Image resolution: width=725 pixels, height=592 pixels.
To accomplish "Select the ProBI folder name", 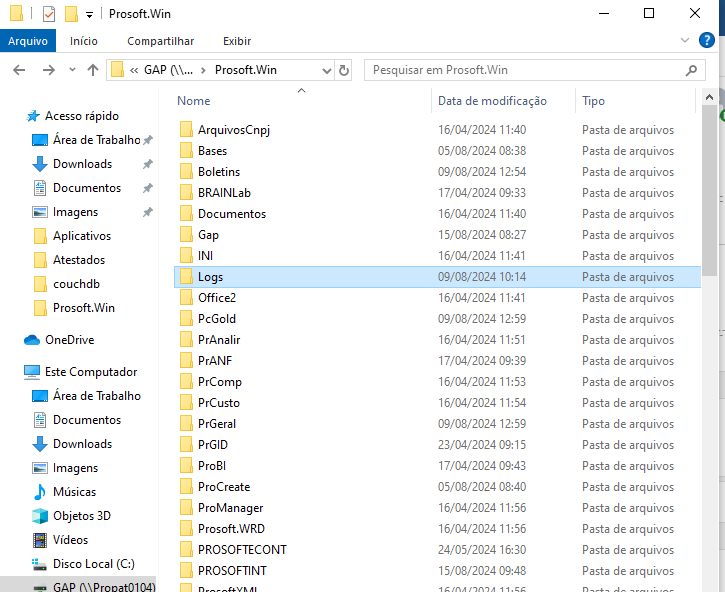I will point(212,466).
